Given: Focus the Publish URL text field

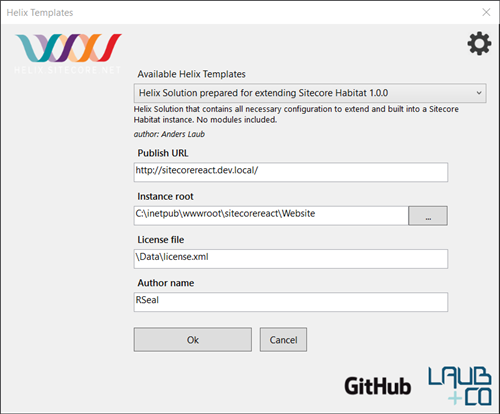Looking at the screenshot, I should [x=291, y=172].
